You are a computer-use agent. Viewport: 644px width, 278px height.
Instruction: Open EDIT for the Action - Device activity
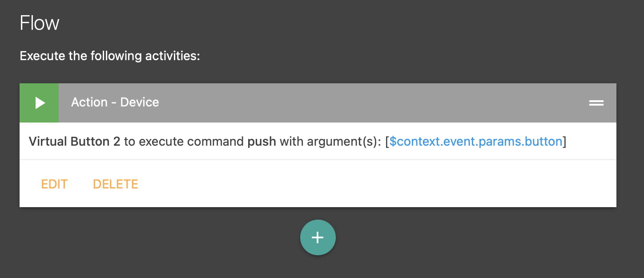click(54, 184)
